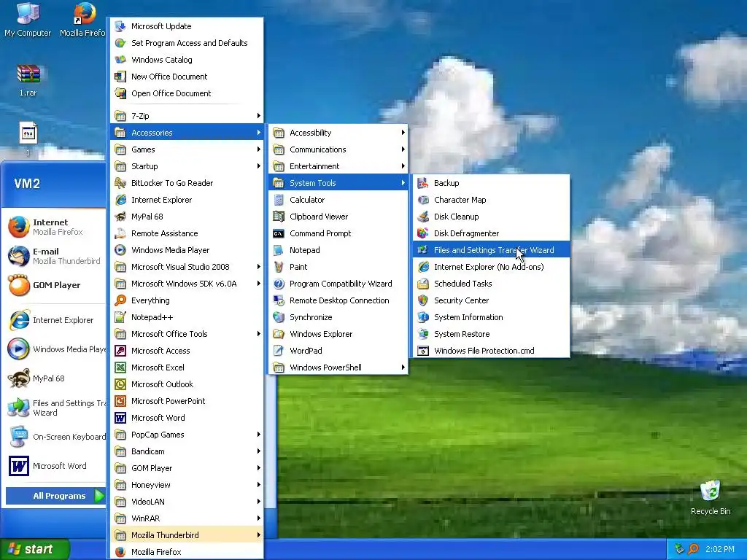Select Mozilla Firefox in All Programs list
The width and height of the screenshot is (747, 560).
pos(187,551)
